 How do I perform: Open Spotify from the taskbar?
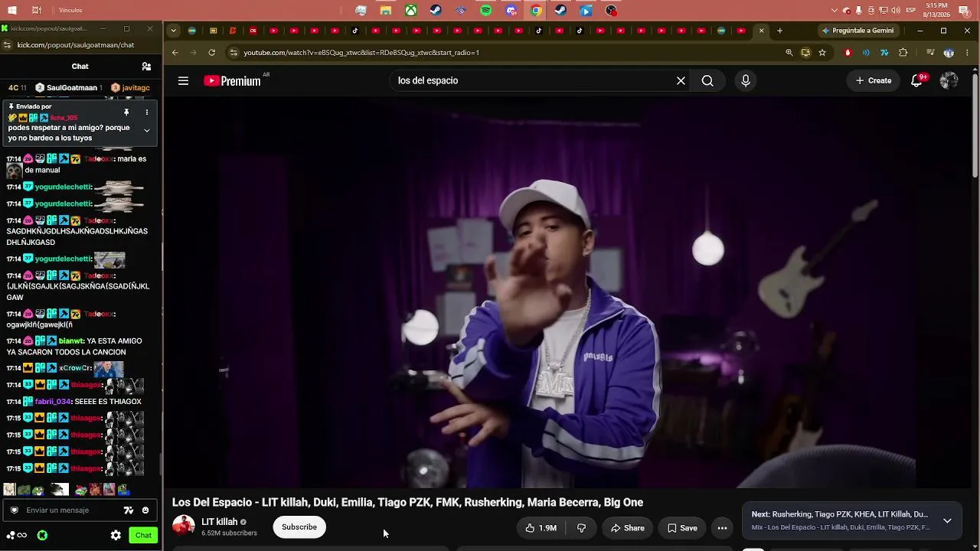tap(486, 11)
